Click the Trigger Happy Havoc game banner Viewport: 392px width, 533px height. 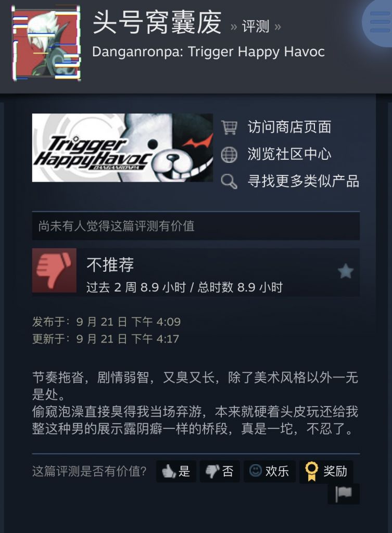(x=122, y=147)
